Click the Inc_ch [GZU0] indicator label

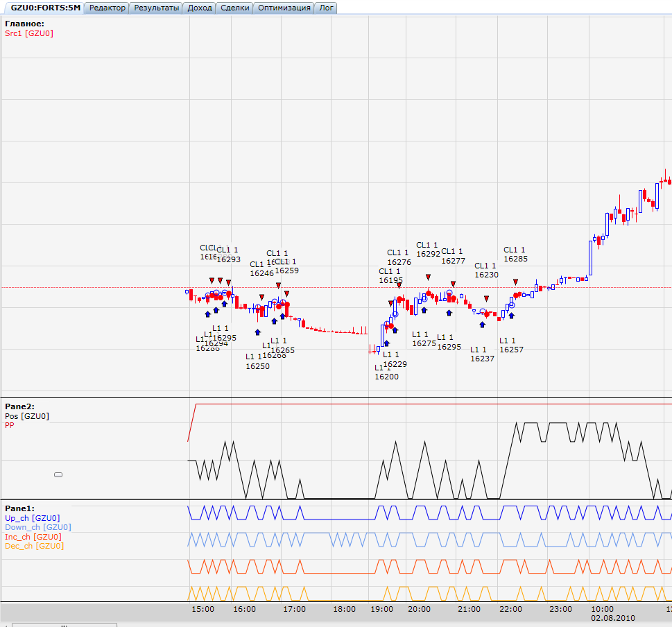tap(33, 537)
